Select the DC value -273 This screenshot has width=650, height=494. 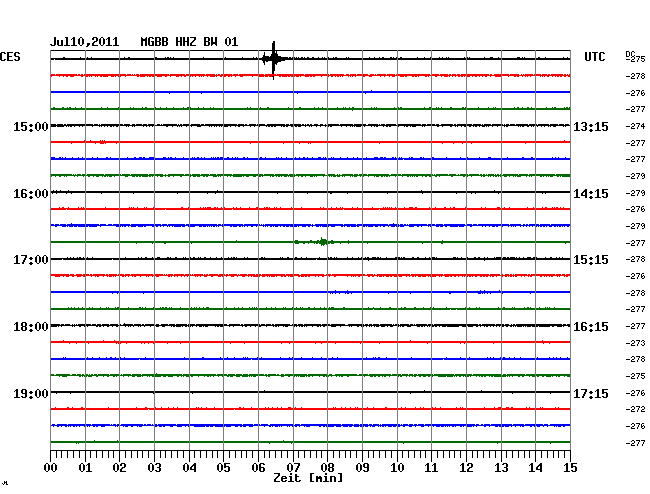635,343
